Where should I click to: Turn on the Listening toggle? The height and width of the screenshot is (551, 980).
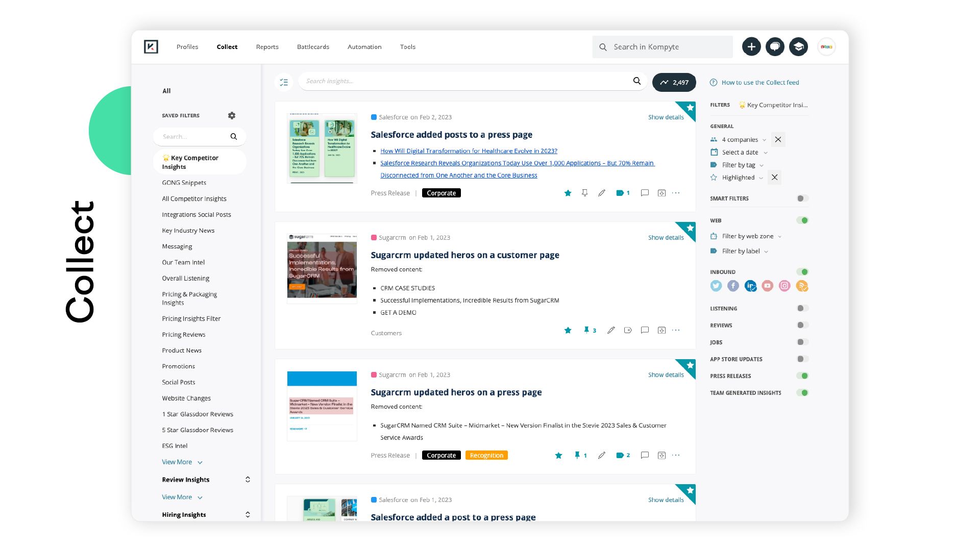click(800, 308)
